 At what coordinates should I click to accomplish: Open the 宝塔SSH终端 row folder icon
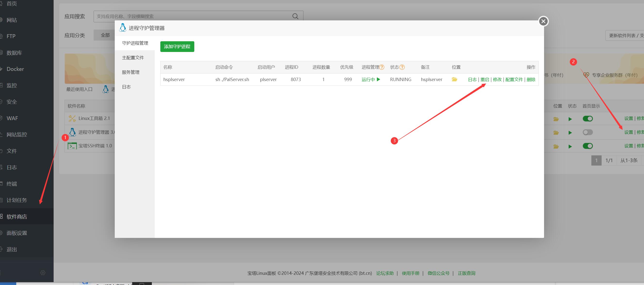[556, 146]
